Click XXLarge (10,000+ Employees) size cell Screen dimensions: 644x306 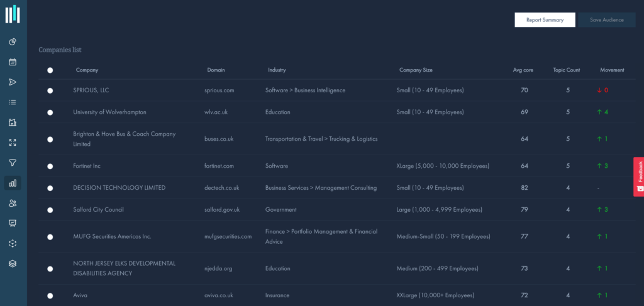pos(435,295)
